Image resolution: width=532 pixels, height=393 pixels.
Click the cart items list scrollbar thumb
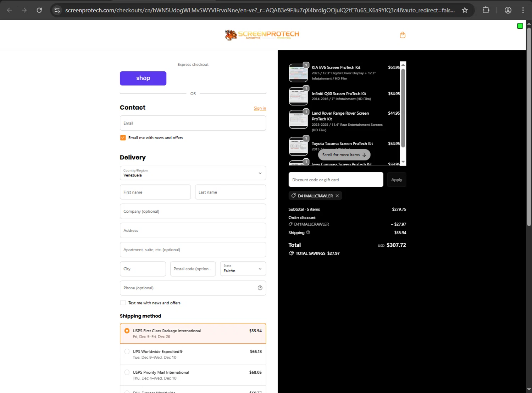403,108
